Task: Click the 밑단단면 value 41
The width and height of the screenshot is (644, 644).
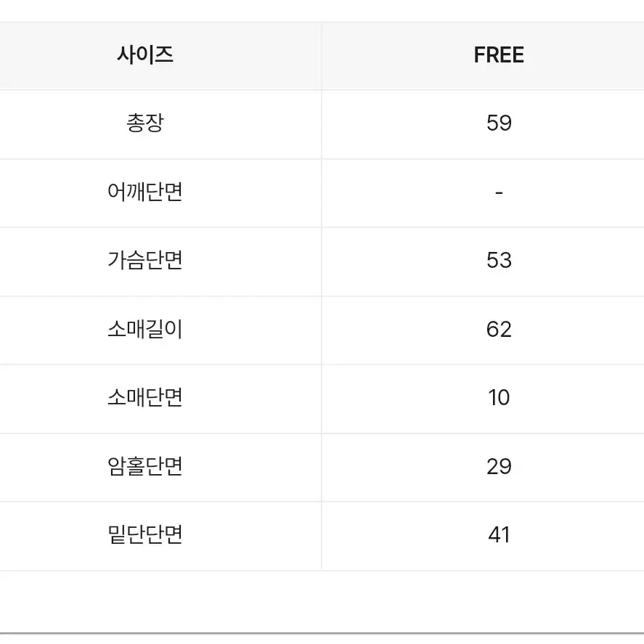Action: (x=499, y=535)
